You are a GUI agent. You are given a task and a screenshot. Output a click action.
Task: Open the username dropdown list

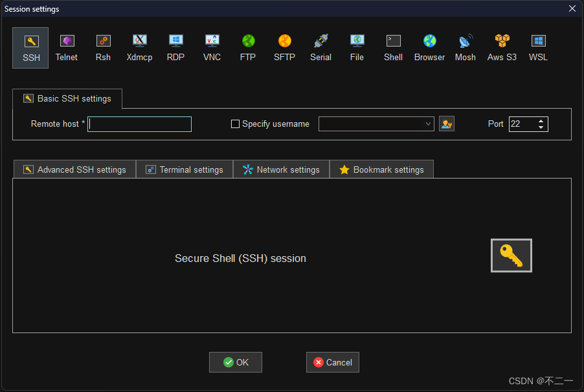[x=428, y=124]
